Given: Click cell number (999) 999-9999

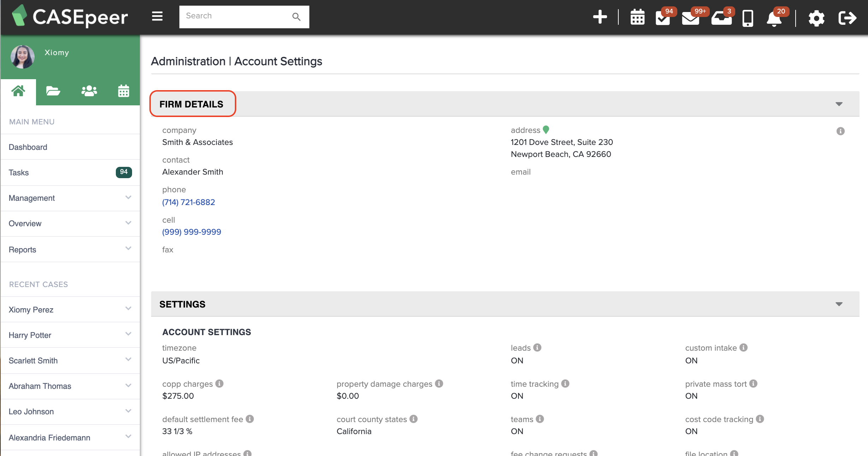Looking at the screenshot, I should coord(192,232).
